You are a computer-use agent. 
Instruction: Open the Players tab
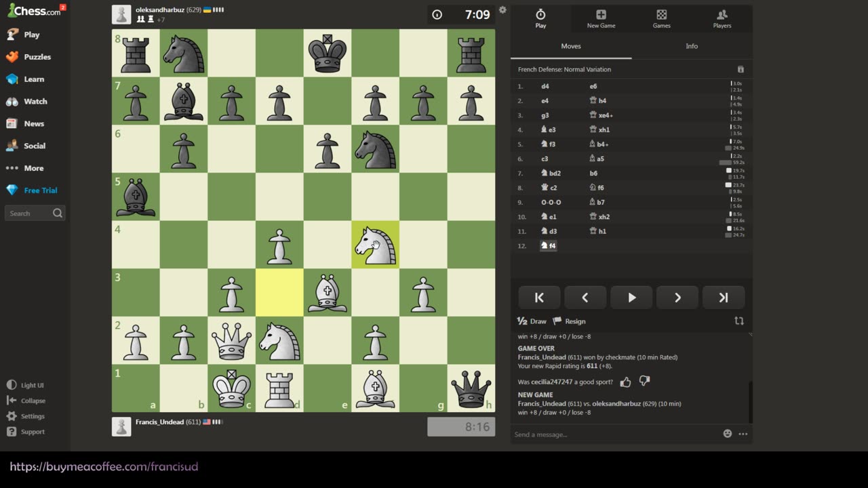coord(722,18)
